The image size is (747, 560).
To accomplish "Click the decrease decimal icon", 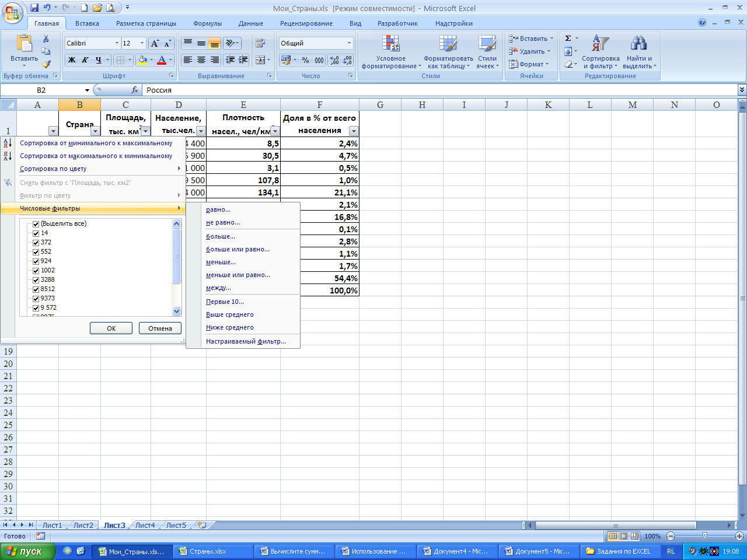I will 347,60.
